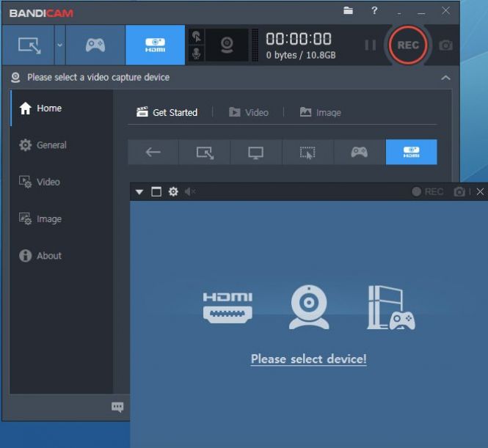This screenshot has height=448, width=488.
Task: Open the feedback chat bubble icon
Action: pyautogui.click(x=117, y=407)
